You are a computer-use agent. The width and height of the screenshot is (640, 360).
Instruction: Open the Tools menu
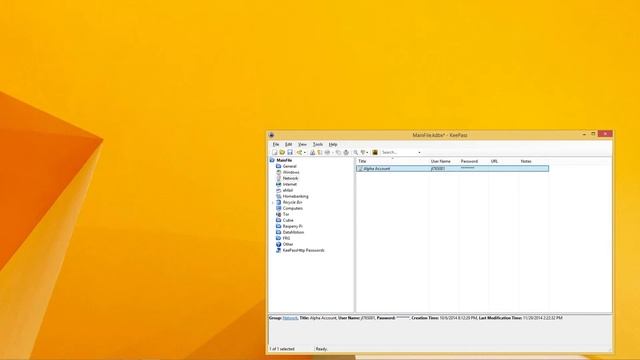pos(318,144)
